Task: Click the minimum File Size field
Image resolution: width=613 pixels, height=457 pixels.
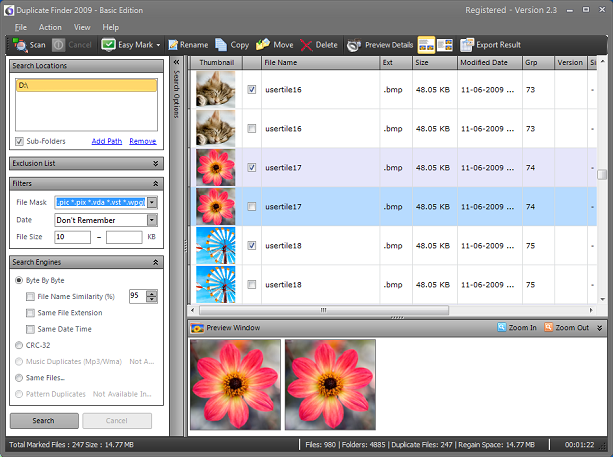Action: pyautogui.click(x=73, y=237)
